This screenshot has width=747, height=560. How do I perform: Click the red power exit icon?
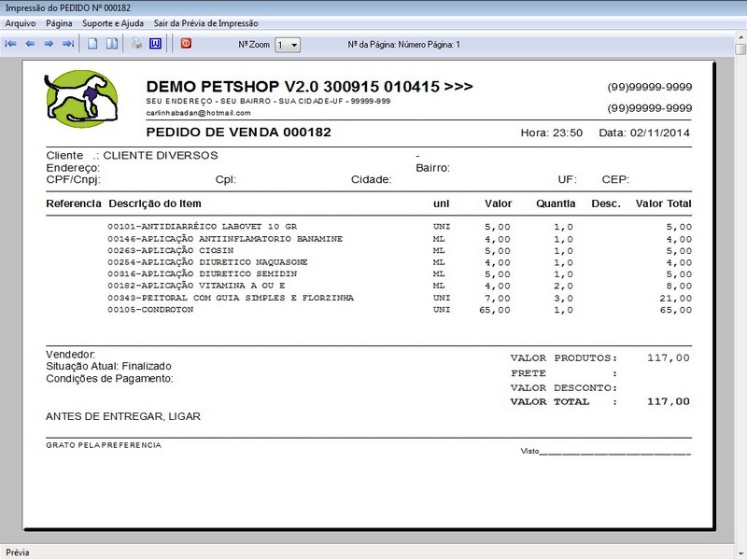186,43
